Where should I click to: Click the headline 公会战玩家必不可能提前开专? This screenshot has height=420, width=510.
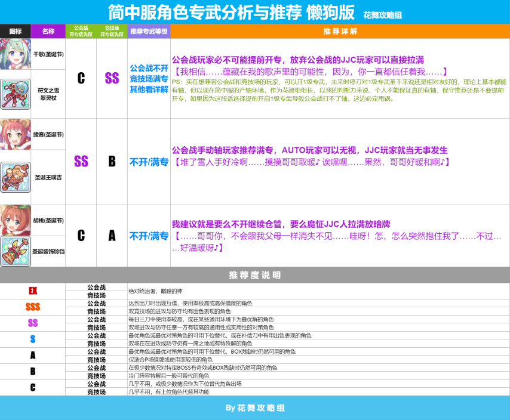click(298, 60)
